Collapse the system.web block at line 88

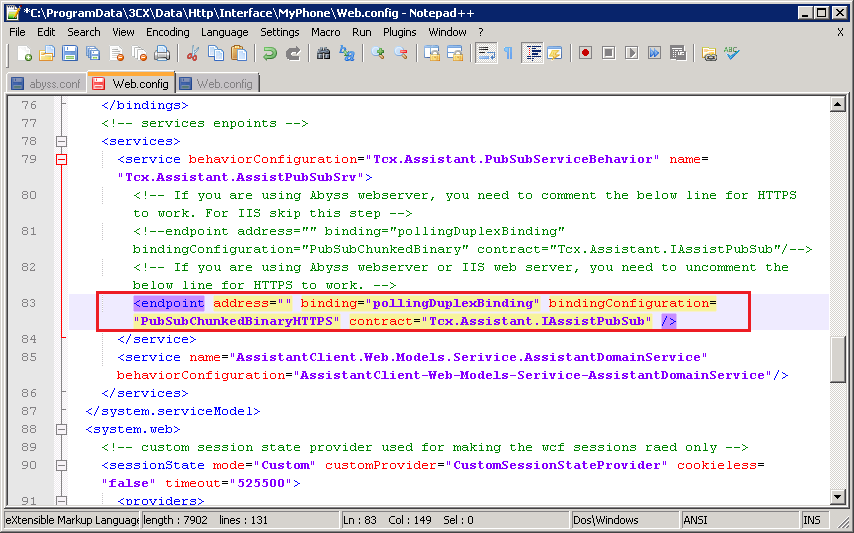(x=62, y=430)
